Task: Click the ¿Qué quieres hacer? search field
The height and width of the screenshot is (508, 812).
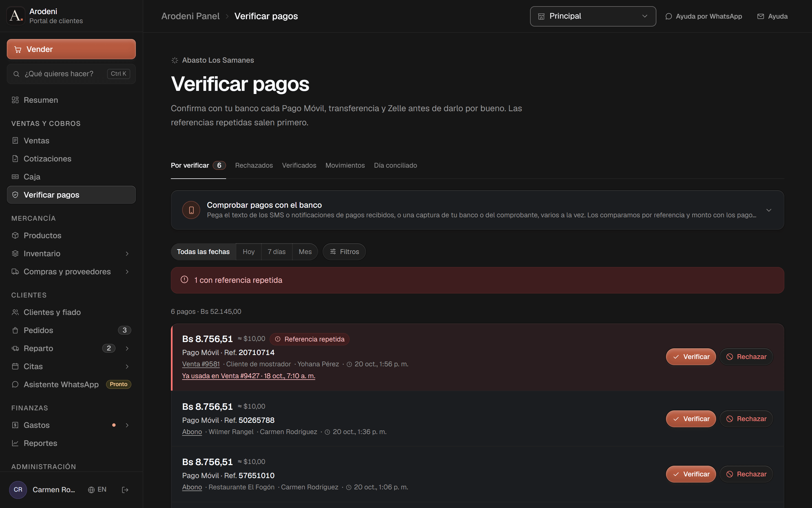Action: point(71,74)
